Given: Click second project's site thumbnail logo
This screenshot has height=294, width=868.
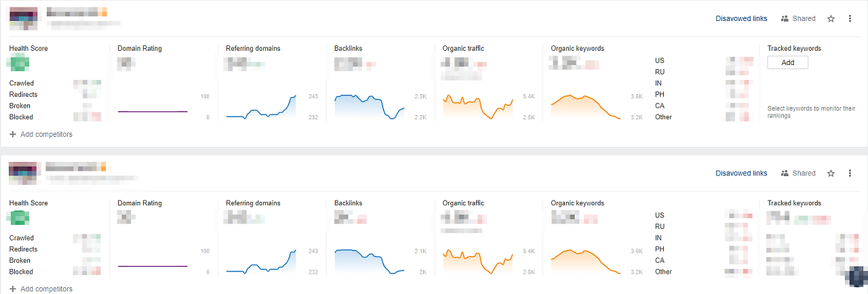Looking at the screenshot, I should click(x=23, y=173).
